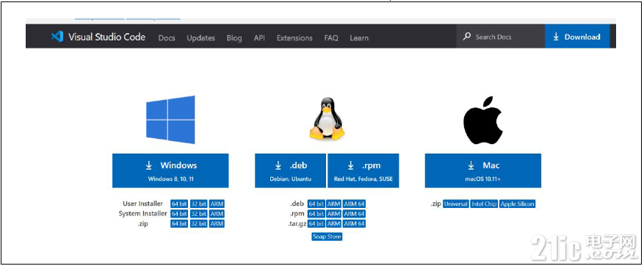Open the Updates page
This screenshot has height=266, width=644.
coord(201,37)
